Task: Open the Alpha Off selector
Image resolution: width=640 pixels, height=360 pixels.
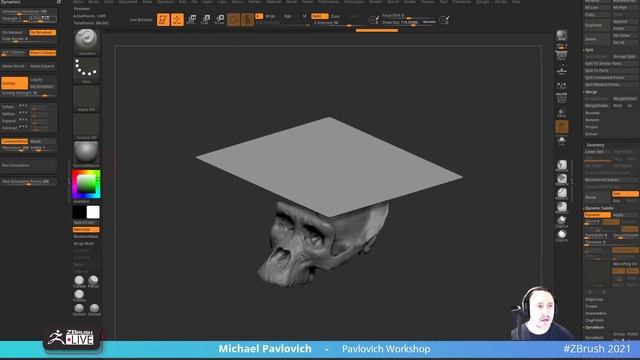Action: 87,98
